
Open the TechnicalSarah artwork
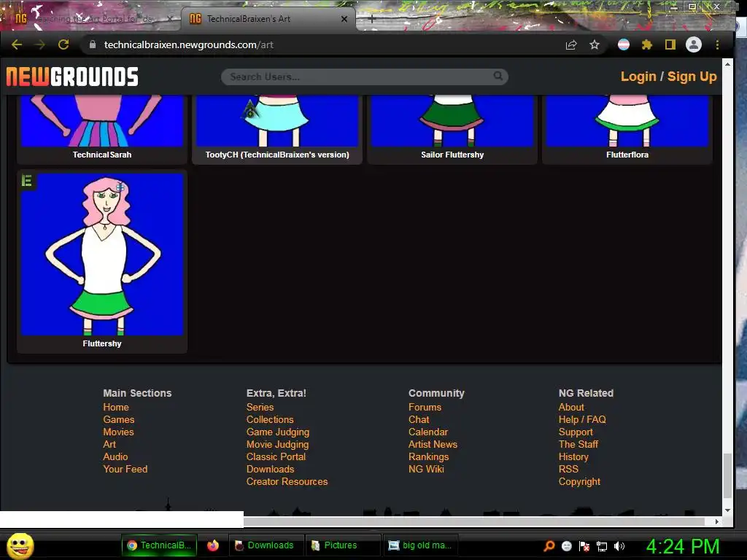pos(102,128)
